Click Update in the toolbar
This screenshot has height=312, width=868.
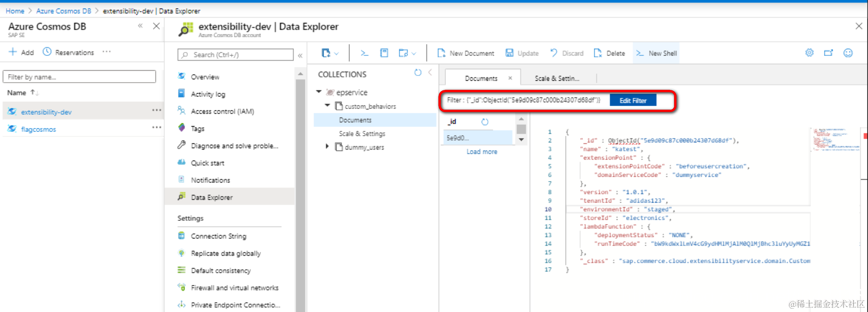click(x=522, y=53)
